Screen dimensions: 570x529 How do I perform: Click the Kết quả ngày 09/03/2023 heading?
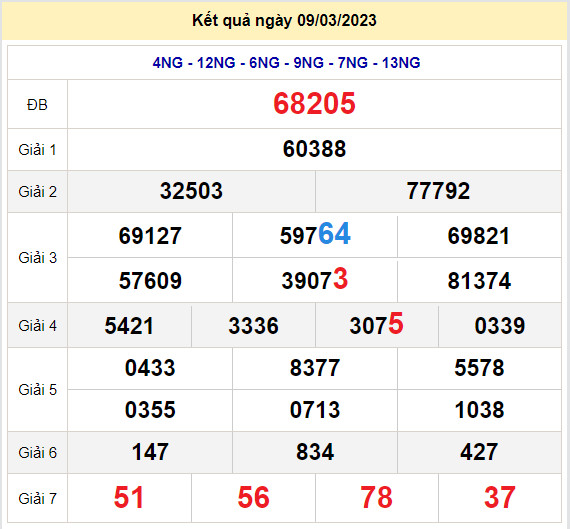tap(284, 20)
